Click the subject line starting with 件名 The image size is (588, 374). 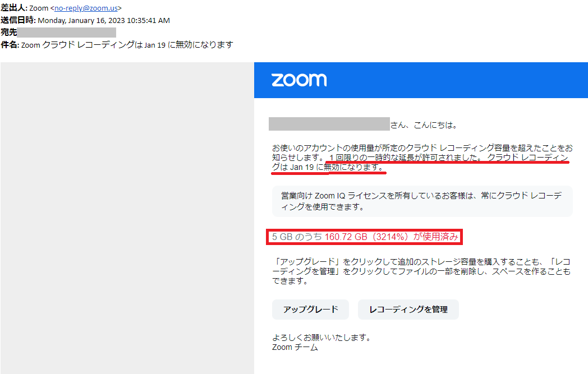click(x=117, y=45)
